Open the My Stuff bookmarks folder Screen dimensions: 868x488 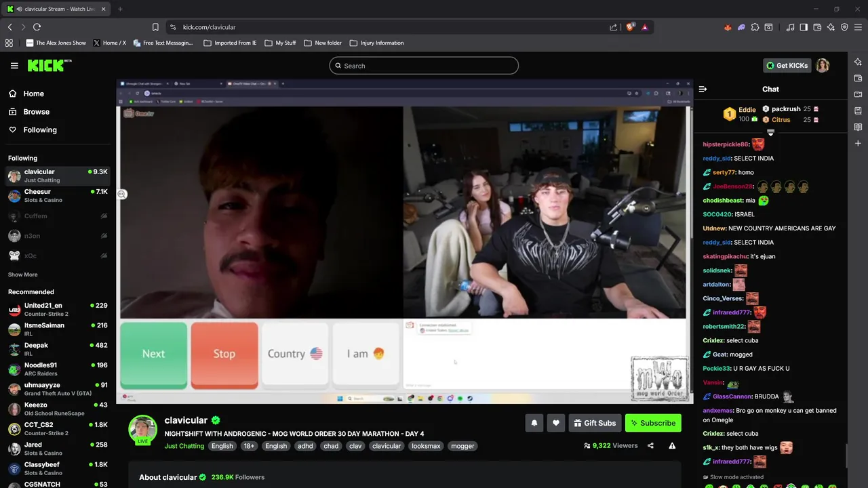[280, 43]
